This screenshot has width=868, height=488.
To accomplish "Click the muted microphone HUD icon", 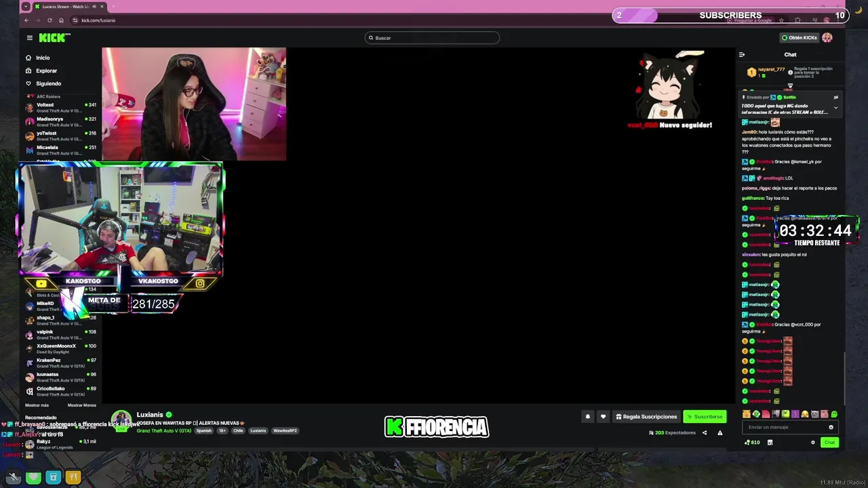I will pyautogui.click(x=14, y=477).
